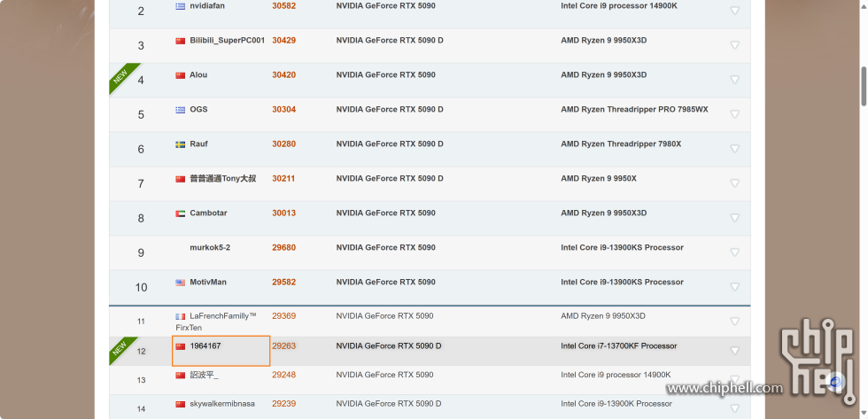Expand the MotivMan result row arrow

pyautogui.click(x=734, y=287)
